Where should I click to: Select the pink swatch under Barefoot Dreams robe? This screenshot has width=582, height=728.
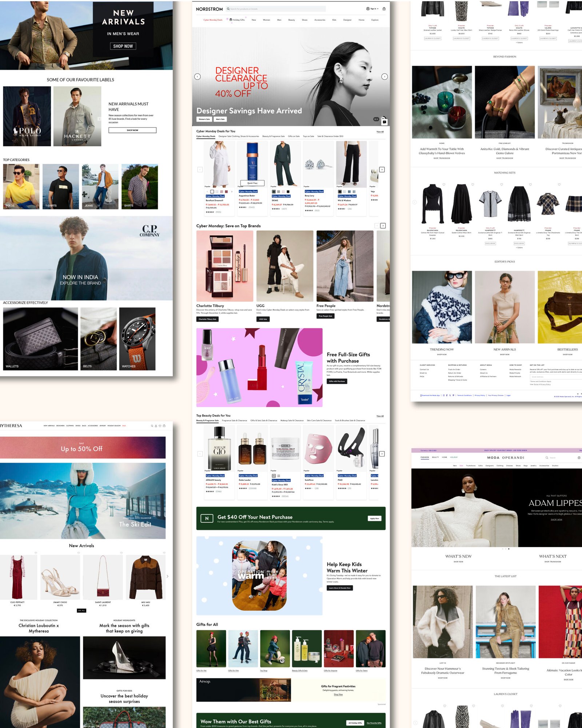(x=222, y=191)
